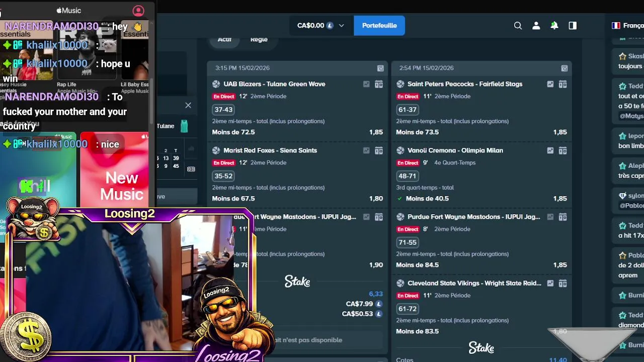Open scoreboard for Fort Wayne match, 3:15 slip
644x362 pixels.
(x=379, y=217)
